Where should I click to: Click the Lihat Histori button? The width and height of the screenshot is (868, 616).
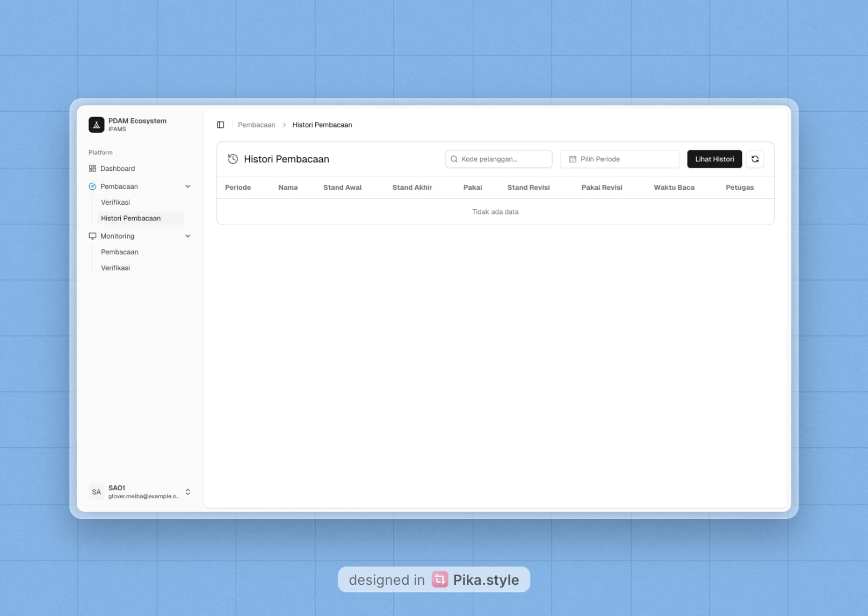pyautogui.click(x=714, y=159)
